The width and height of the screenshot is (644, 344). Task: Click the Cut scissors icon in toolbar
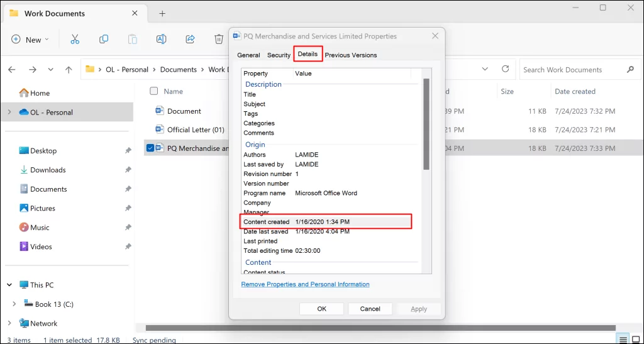click(75, 39)
